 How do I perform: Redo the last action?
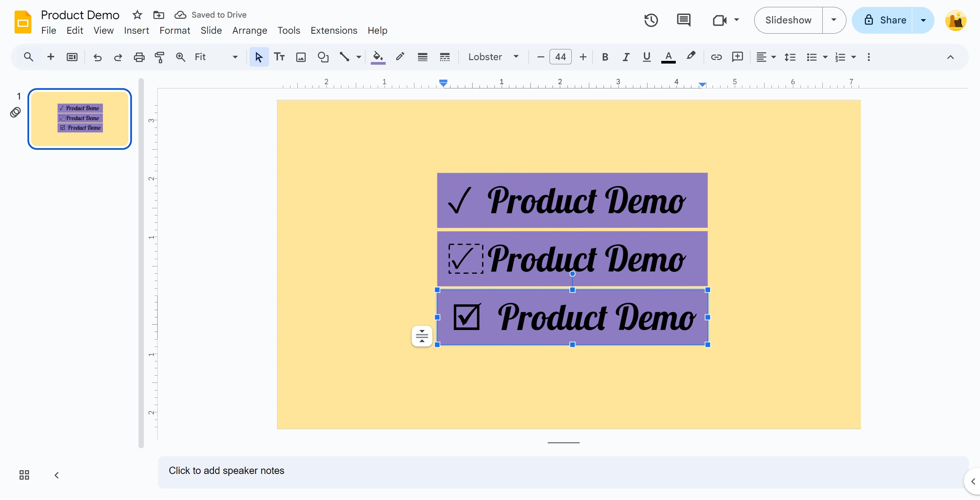118,57
